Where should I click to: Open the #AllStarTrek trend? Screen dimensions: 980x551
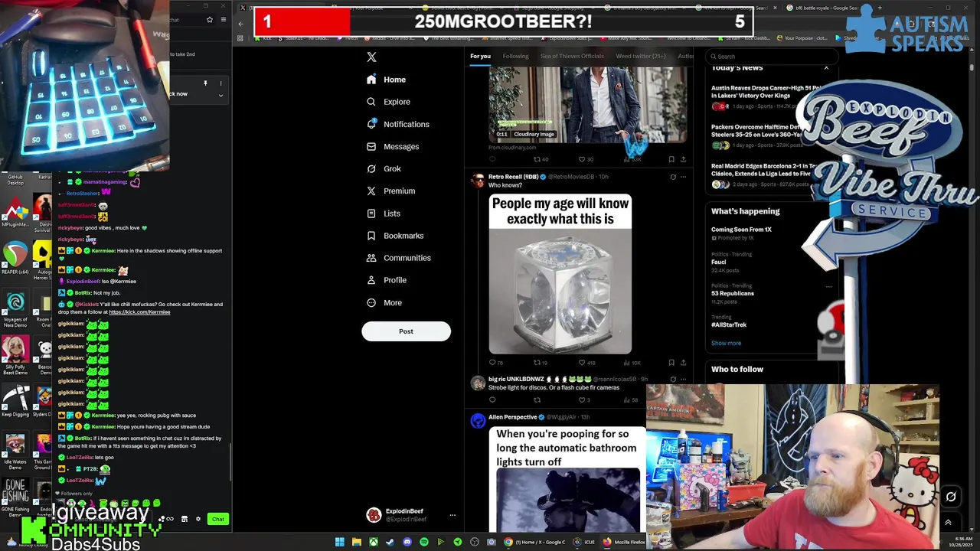click(729, 324)
